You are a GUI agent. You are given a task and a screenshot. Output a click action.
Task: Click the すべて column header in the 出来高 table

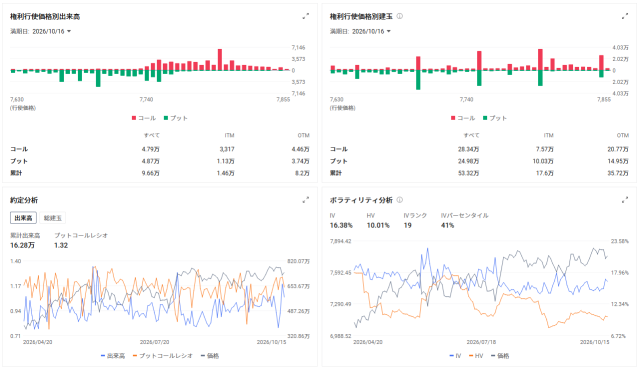[x=152, y=136]
